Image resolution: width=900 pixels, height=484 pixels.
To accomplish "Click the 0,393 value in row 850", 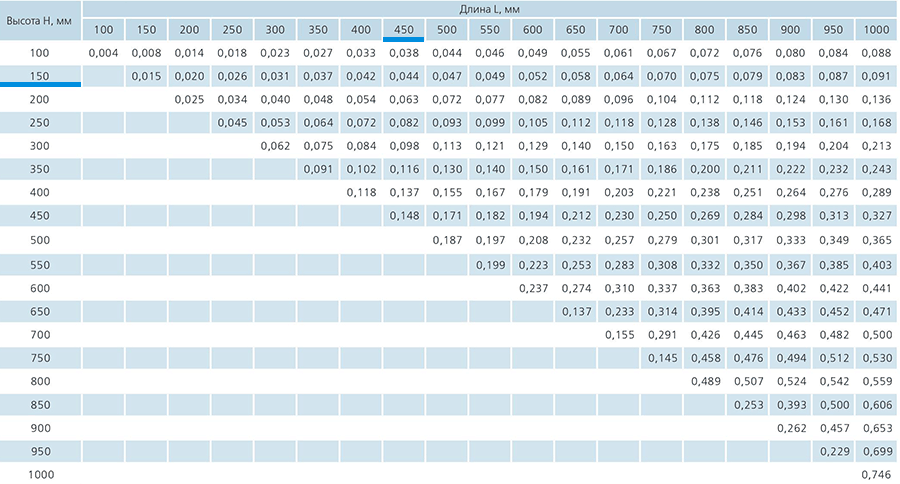I will coord(791,405).
